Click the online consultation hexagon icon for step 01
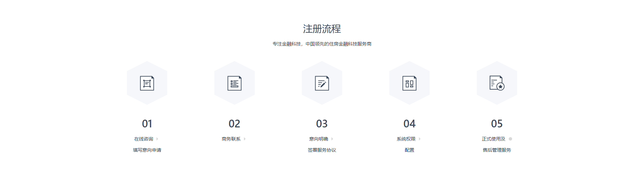The image size is (644, 182). pos(147,83)
